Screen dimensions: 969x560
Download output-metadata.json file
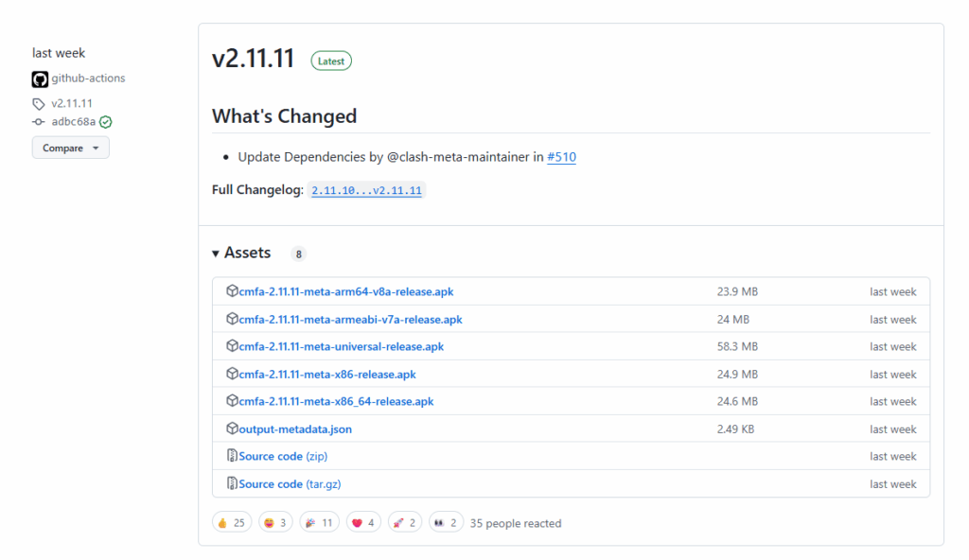tap(295, 429)
